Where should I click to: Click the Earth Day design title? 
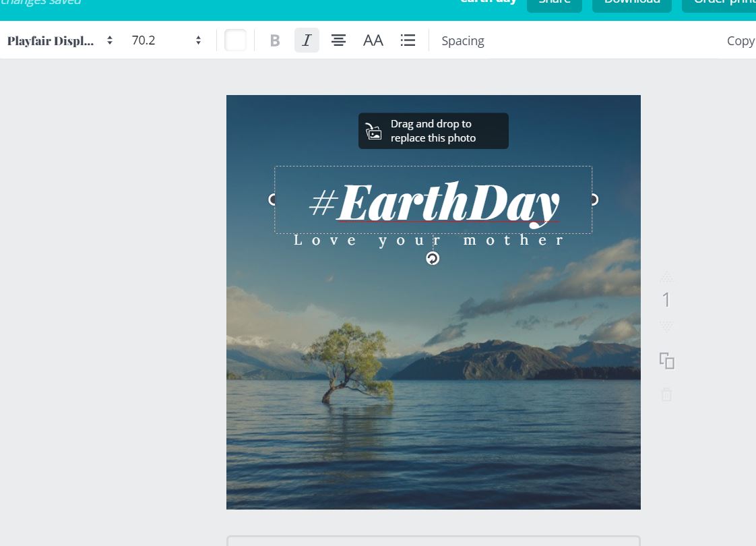click(488, 2)
